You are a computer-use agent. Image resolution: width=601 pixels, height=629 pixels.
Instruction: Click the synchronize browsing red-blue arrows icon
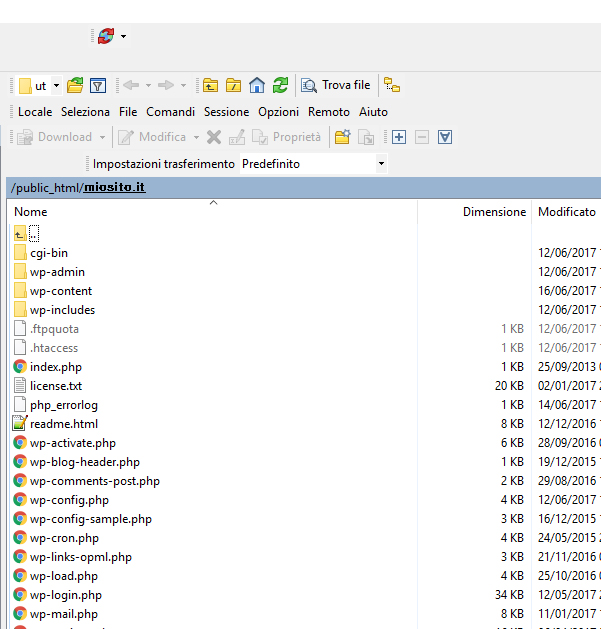pyautogui.click(x=106, y=36)
